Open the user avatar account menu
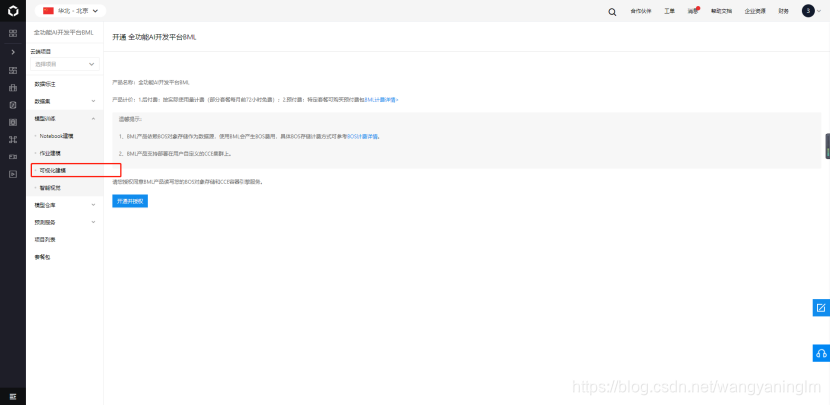The image size is (830, 405). 811,11
